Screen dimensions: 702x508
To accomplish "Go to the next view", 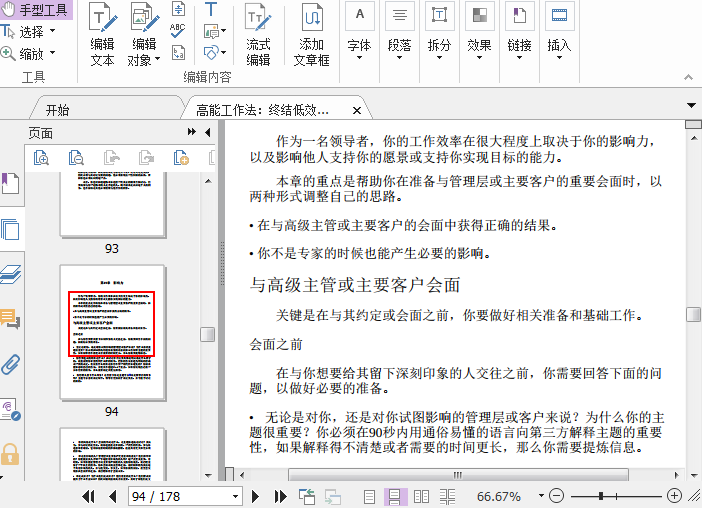I will 333,497.
